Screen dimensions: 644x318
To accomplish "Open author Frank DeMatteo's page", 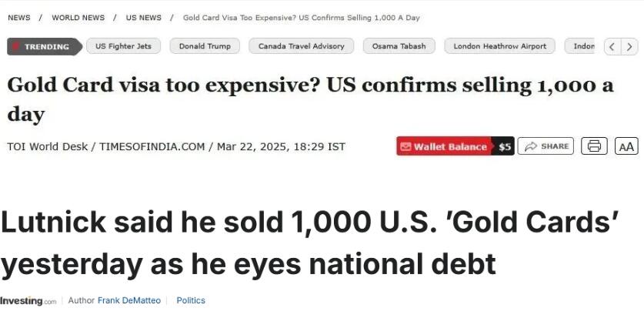I will [x=129, y=300].
